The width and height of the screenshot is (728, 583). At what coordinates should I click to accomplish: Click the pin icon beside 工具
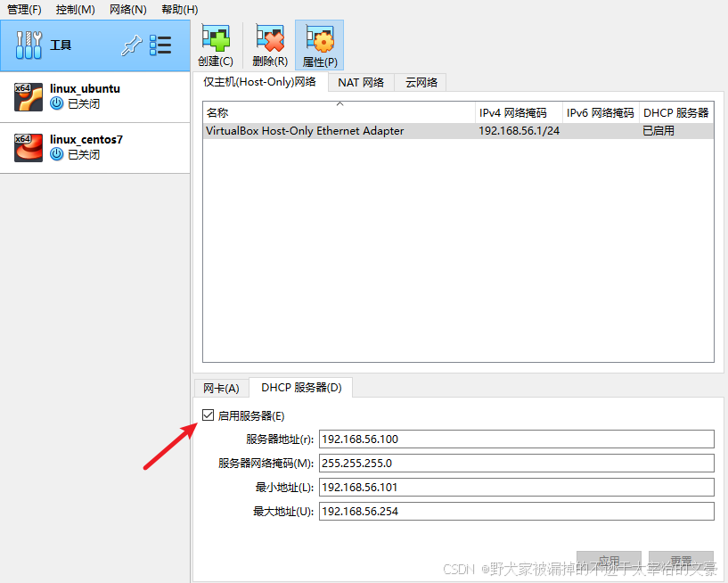click(x=131, y=44)
